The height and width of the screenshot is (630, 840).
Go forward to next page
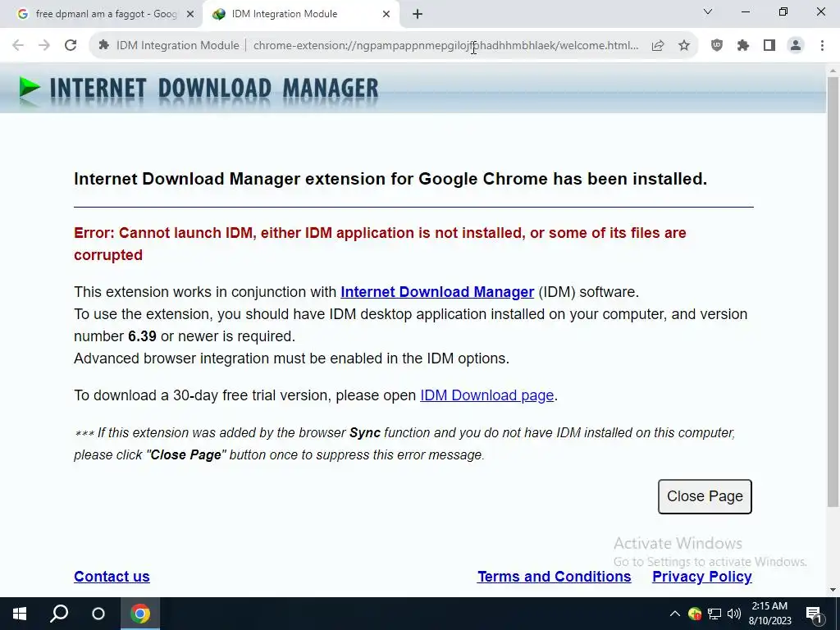(x=44, y=46)
